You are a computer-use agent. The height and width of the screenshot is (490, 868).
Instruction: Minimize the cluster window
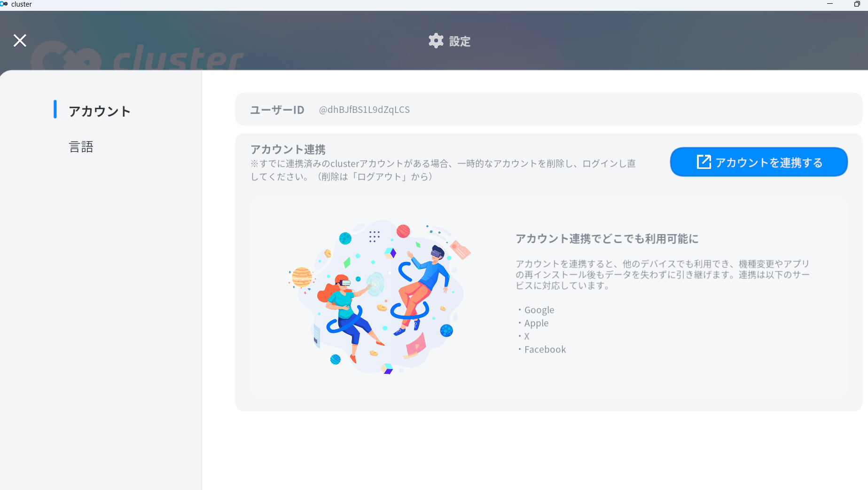[829, 4]
